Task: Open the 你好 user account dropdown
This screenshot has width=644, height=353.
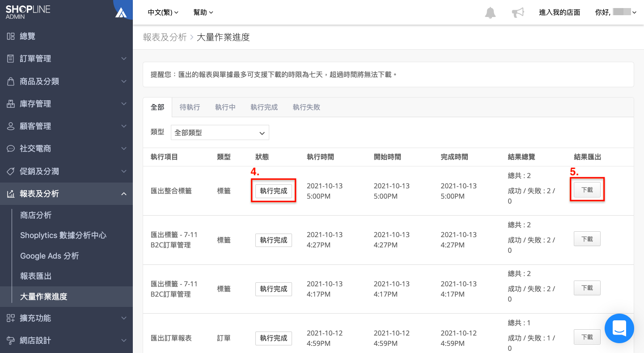Action: (616, 13)
